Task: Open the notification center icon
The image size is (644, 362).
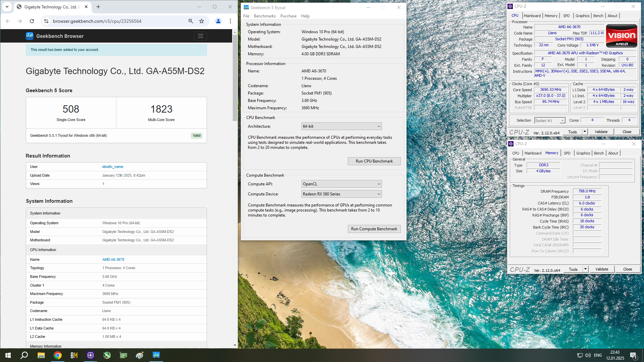Action: point(634,355)
